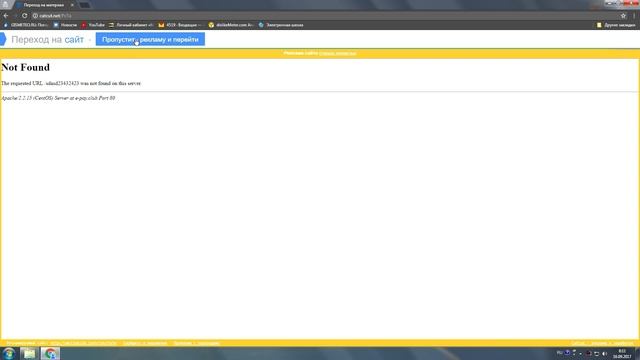Click the Apache server signature line
Screen dimensions: 640x360
(x=58, y=98)
